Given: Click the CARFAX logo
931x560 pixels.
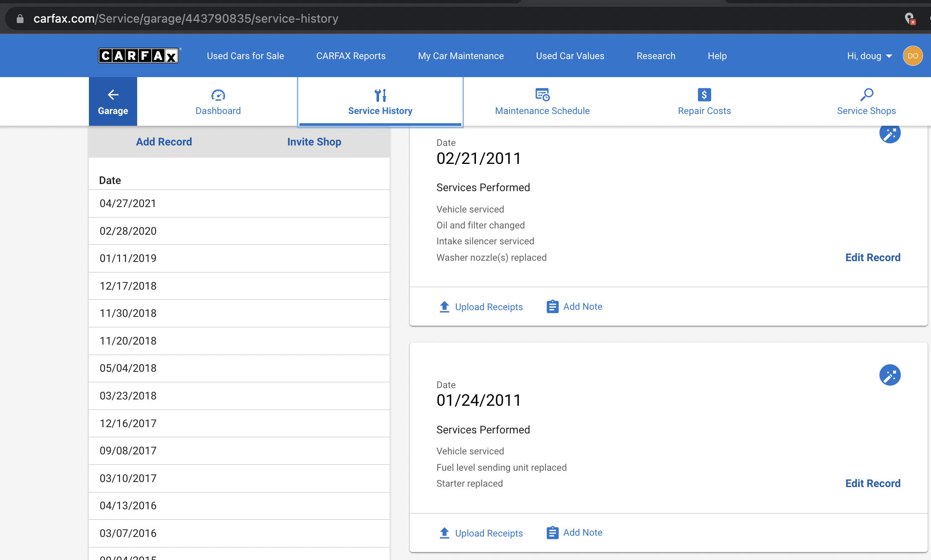Looking at the screenshot, I should 139,55.
